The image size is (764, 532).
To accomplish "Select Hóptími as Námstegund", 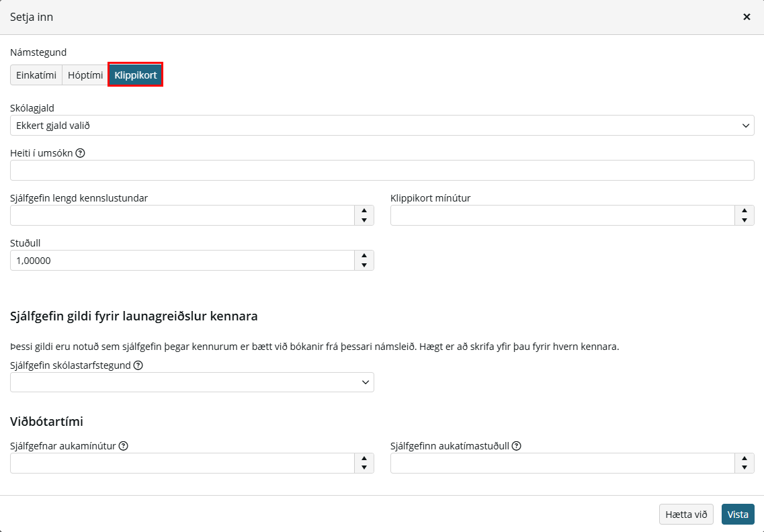I will (85, 75).
